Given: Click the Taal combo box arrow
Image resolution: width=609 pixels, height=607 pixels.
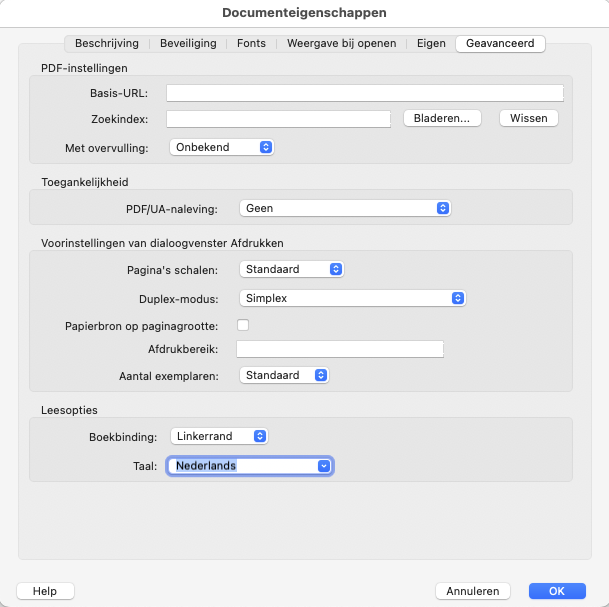Looking at the screenshot, I should pos(324,466).
